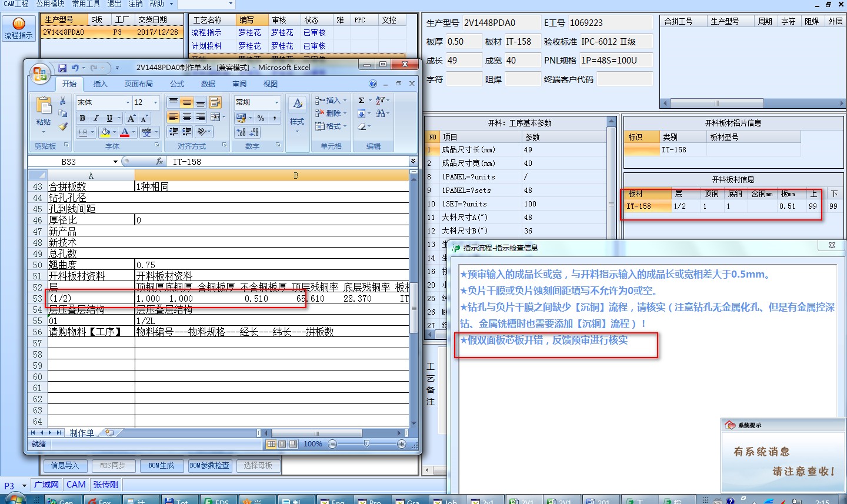
Task: Save the Excel workbook via quick access
Action: [x=62, y=68]
